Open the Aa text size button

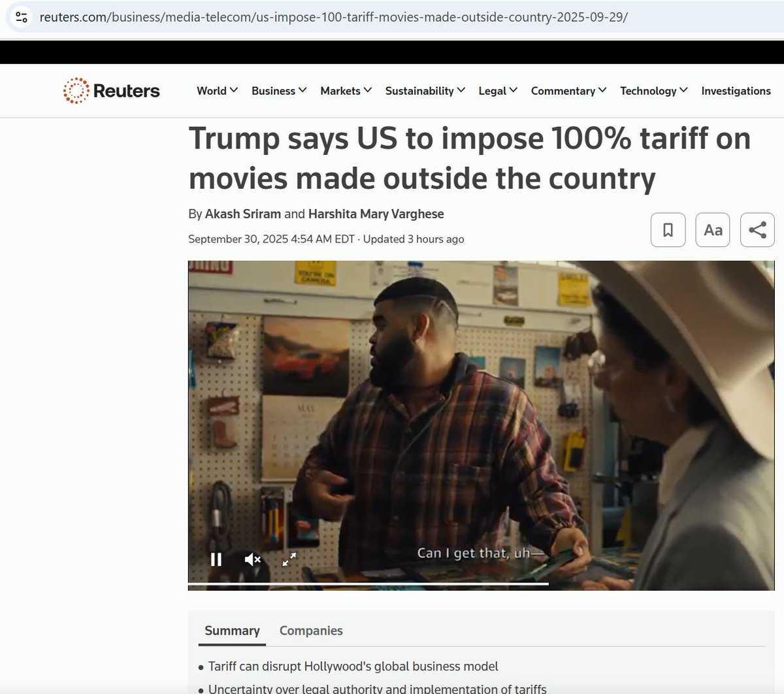click(713, 230)
